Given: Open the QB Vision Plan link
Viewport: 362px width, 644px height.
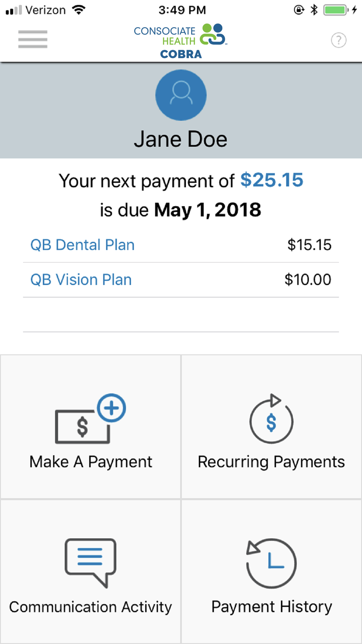Looking at the screenshot, I should 81,280.
